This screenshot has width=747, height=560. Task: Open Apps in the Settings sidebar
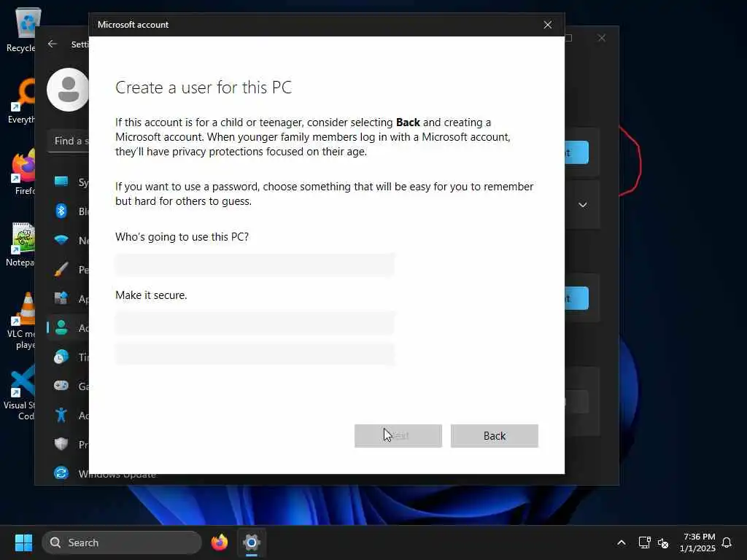tap(68, 298)
